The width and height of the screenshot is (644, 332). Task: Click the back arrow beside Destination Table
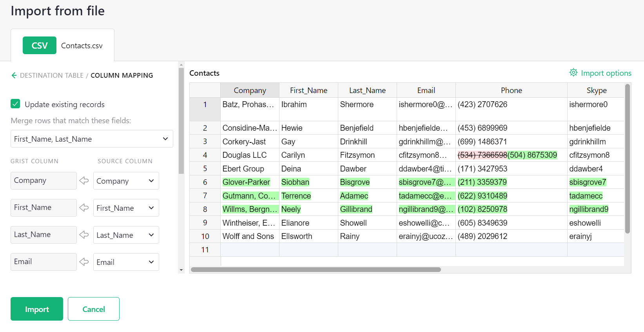coord(14,75)
